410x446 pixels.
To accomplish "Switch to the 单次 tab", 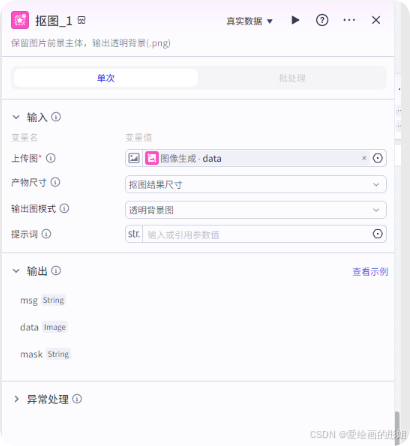I will point(106,78).
